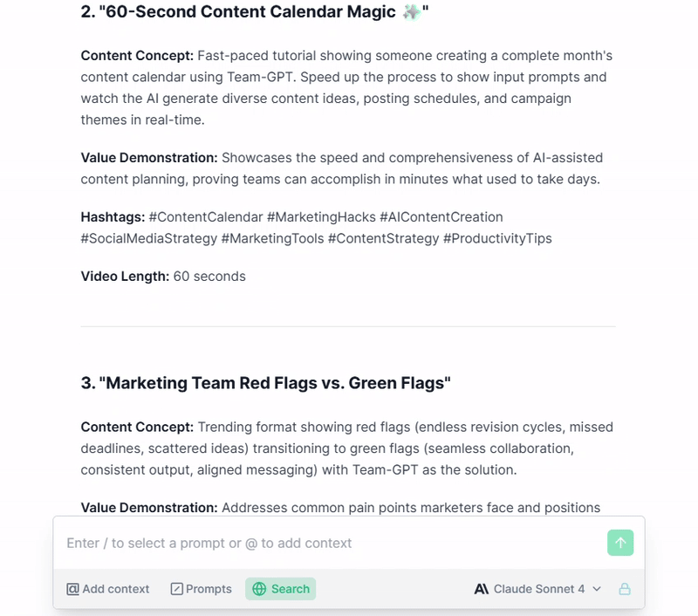
Task: Click the "Video Length: 60 seconds" line
Action: (163, 277)
